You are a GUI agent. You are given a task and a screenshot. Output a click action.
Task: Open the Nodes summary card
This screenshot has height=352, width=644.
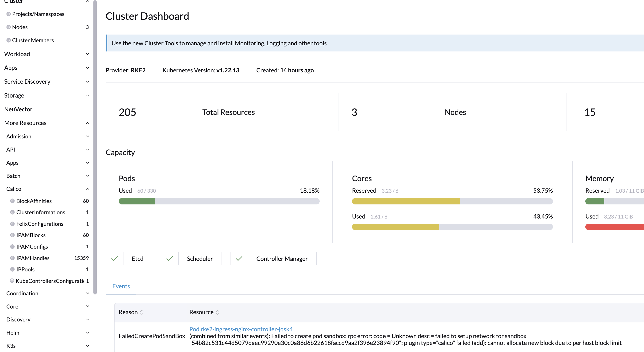tap(452, 112)
